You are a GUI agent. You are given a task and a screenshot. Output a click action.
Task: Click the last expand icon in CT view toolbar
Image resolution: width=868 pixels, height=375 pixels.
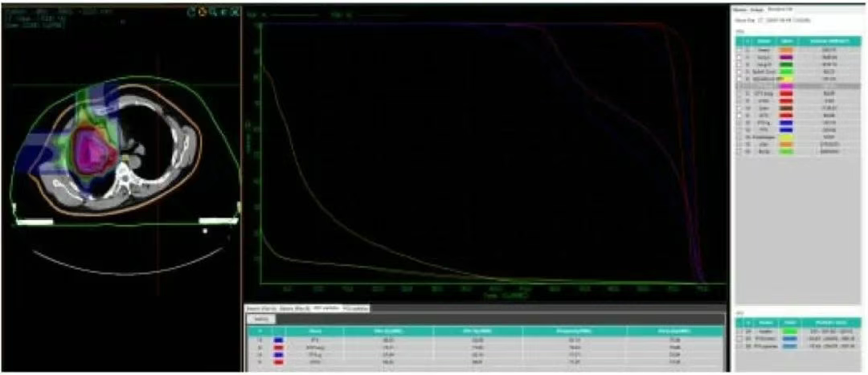tap(235, 11)
